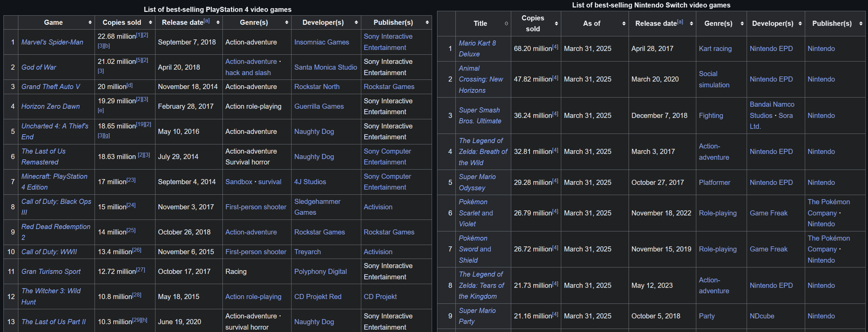Open Polyphony Digital link
The height and width of the screenshot is (332, 868).
(x=320, y=272)
